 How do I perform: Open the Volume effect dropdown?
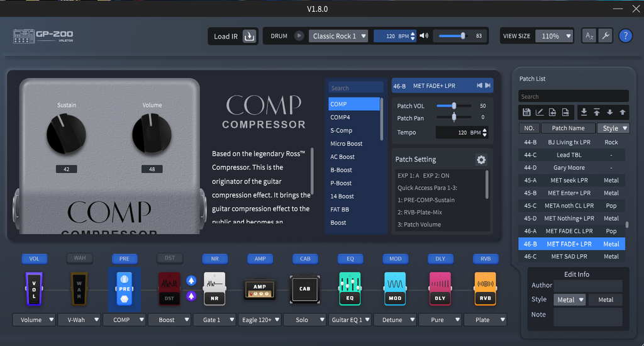tap(34, 320)
